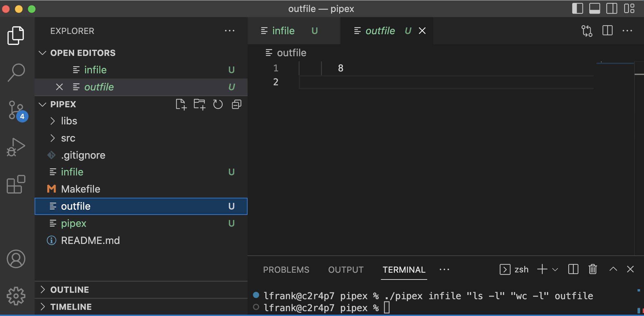Close the terminal panel
The image size is (644, 316).
coord(630,269)
